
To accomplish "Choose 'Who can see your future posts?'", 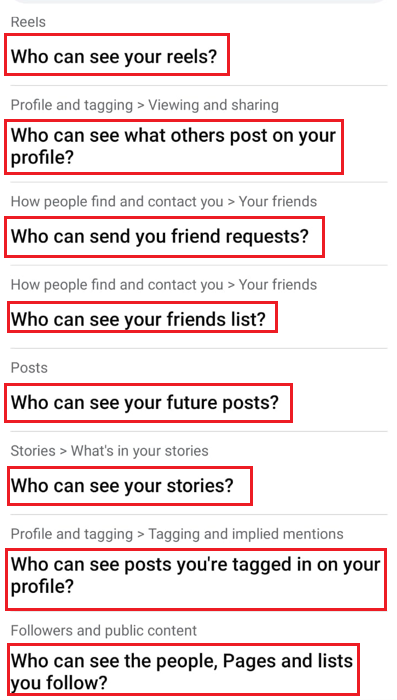I will click(145, 403).
